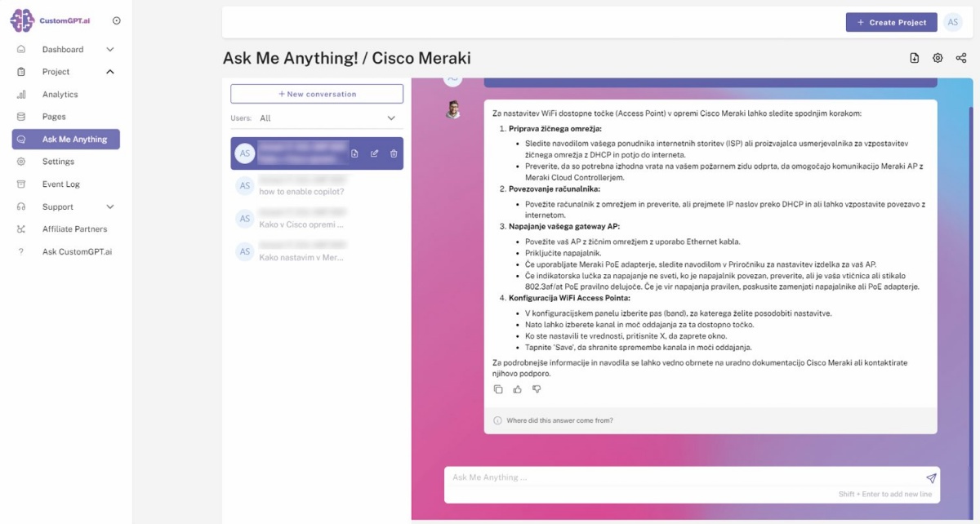Click the 'Povezovanje računalnika:' heading
The image size is (980, 524).
(555, 189)
